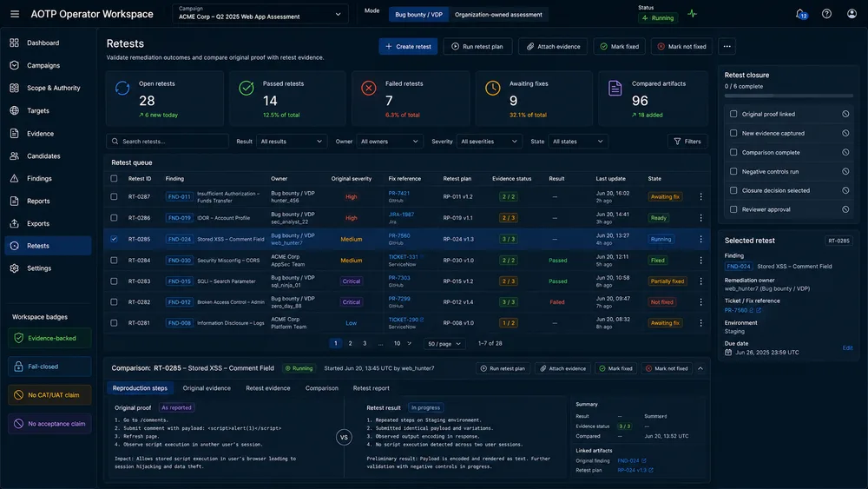This screenshot has width=868, height=489.
Task: Open the Campaign selector dropdown
Action: [260, 14]
